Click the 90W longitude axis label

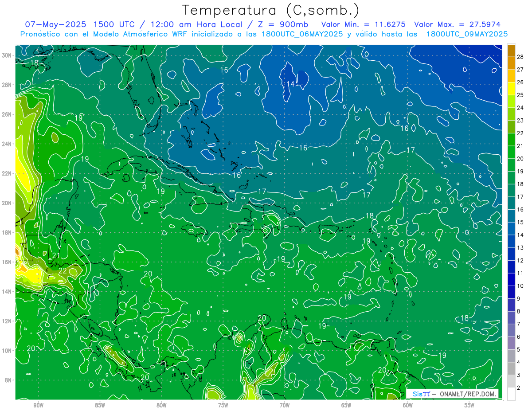pos(38,405)
